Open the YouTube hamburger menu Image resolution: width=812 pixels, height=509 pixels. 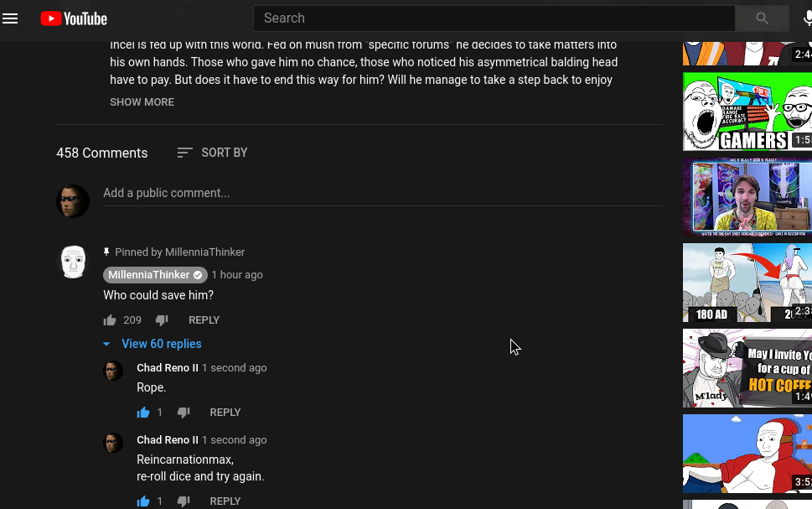10,18
